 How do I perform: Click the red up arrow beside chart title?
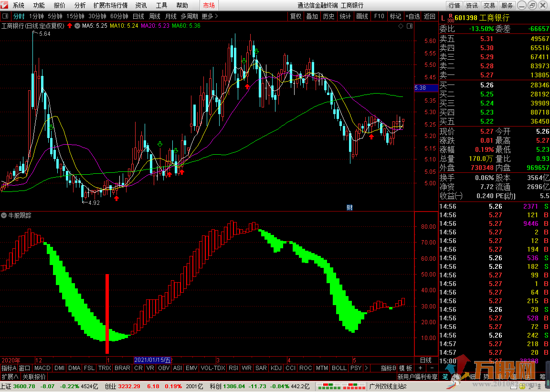pyautogui.click(x=70, y=26)
